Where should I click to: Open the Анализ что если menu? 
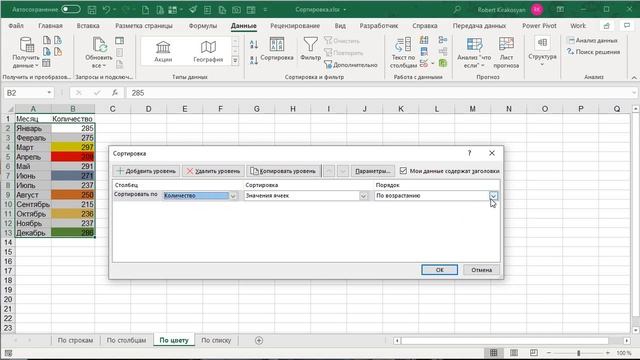click(x=474, y=53)
